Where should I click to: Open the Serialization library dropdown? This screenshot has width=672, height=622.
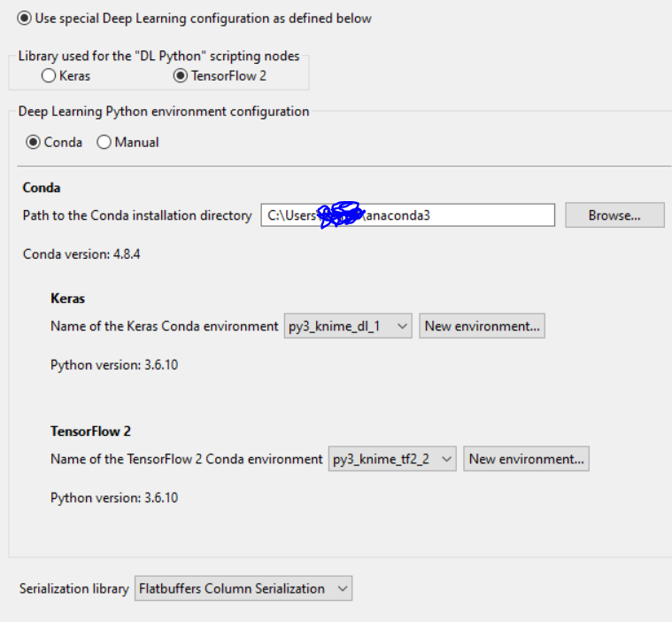tap(243, 588)
